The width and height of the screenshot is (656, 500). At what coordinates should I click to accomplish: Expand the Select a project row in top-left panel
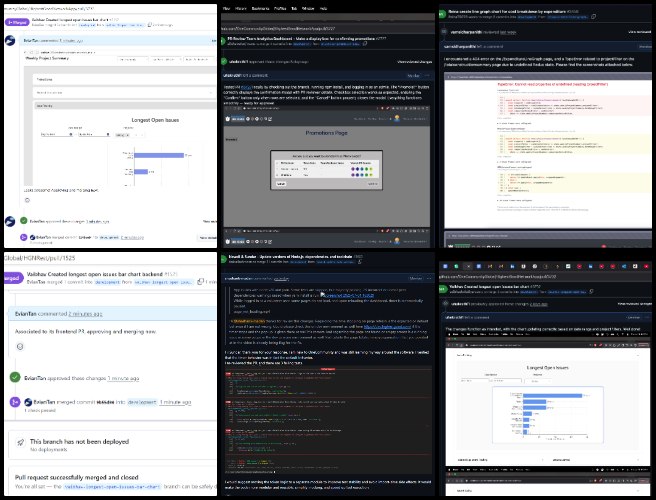tap(124, 92)
